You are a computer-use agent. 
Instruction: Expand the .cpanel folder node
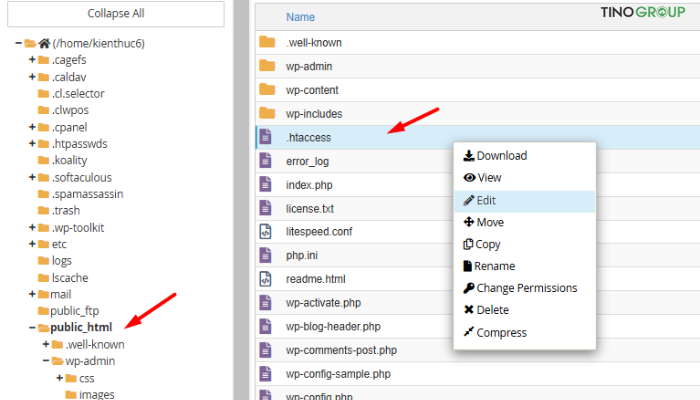pyautogui.click(x=32, y=127)
